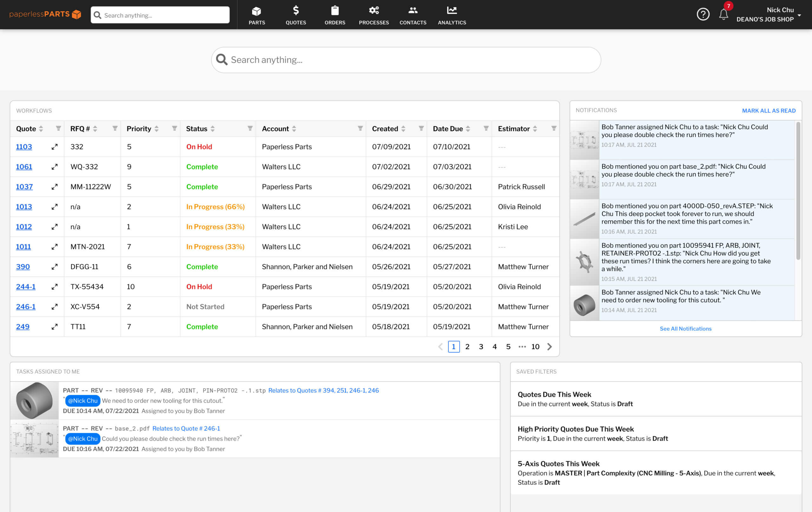Sort workflows by Status

pyautogui.click(x=213, y=128)
